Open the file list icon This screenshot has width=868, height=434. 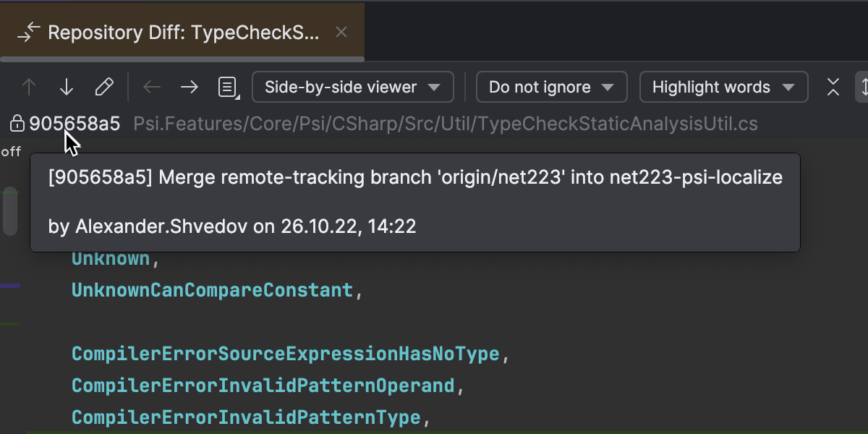[x=228, y=88]
